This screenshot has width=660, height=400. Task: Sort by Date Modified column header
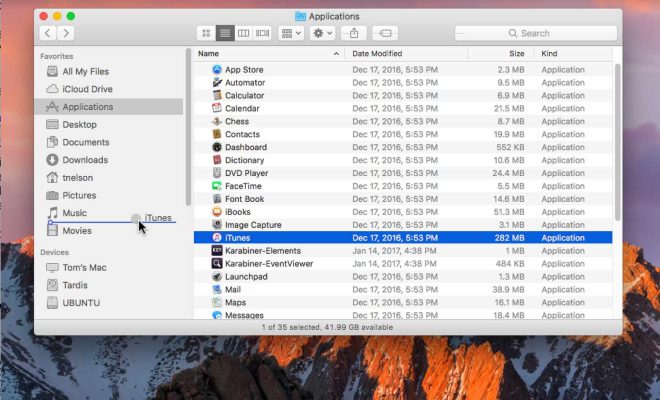click(406, 53)
